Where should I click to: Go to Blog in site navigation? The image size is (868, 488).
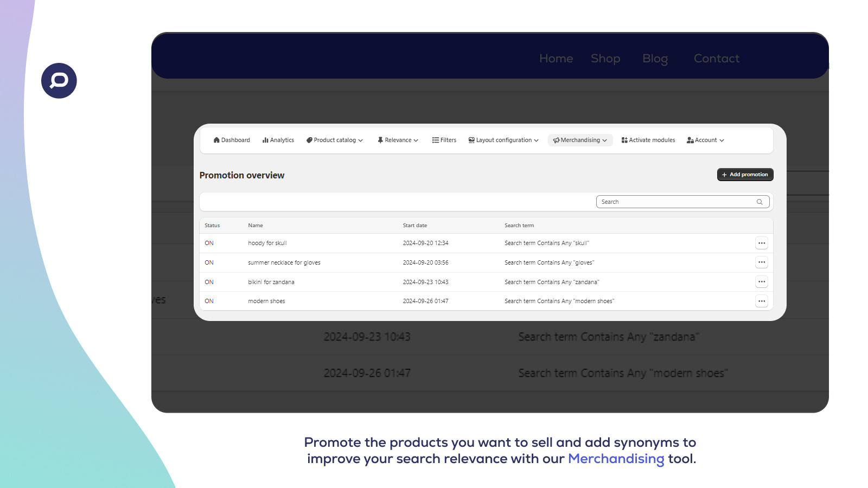[655, 59]
